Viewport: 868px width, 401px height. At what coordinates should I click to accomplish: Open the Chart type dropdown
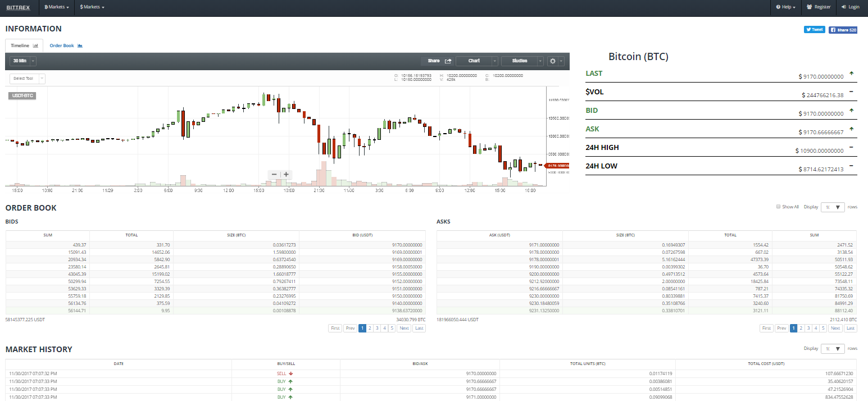[476, 61]
